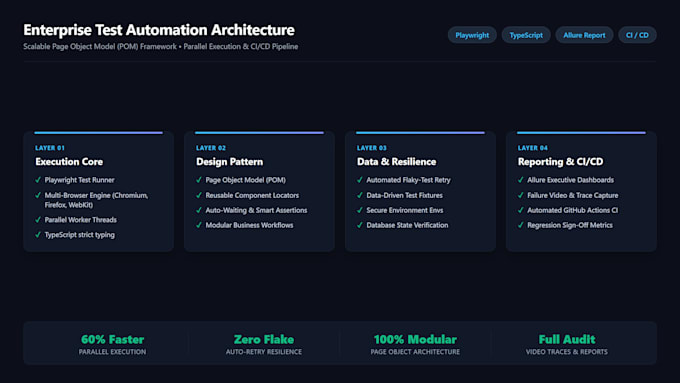Click the Enterprise Test Automation Architecture title
This screenshot has height=383, width=680.
pyautogui.click(x=159, y=30)
